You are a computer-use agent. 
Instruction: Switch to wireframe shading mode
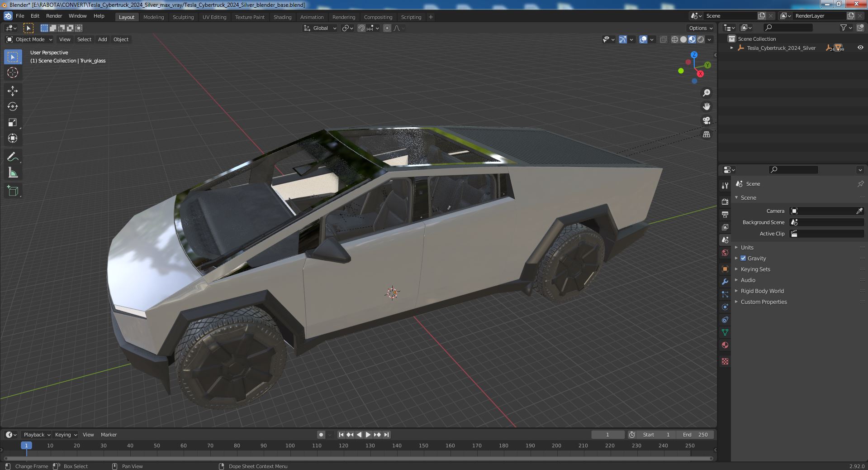coord(674,39)
